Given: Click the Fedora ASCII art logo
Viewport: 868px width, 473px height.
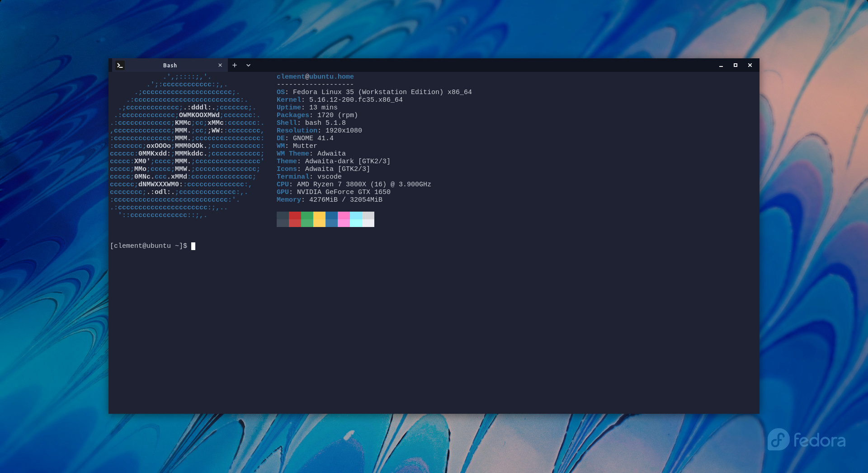Looking at the screenshot, I should click(187, 146).
